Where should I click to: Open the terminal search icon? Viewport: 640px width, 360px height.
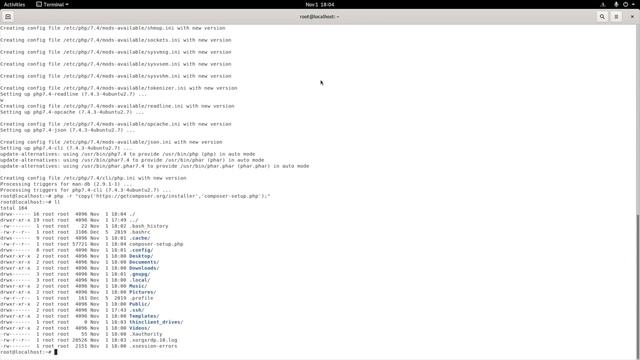point(602,17)
